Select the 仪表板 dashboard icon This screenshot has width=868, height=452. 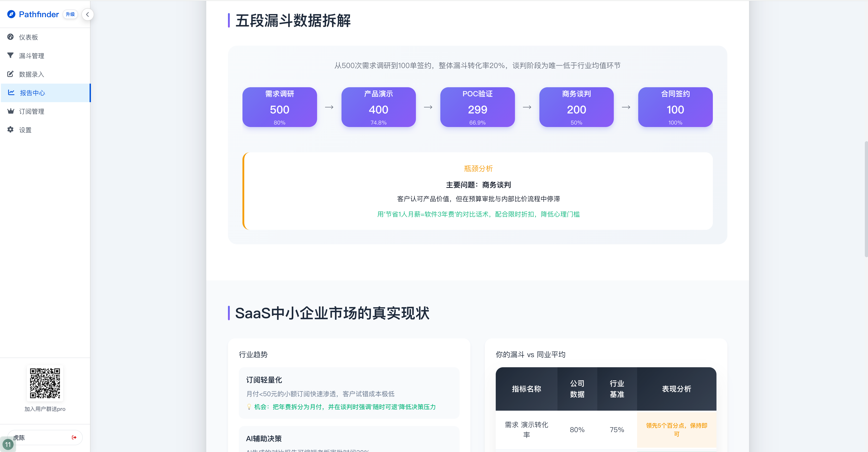coord(10,37)
